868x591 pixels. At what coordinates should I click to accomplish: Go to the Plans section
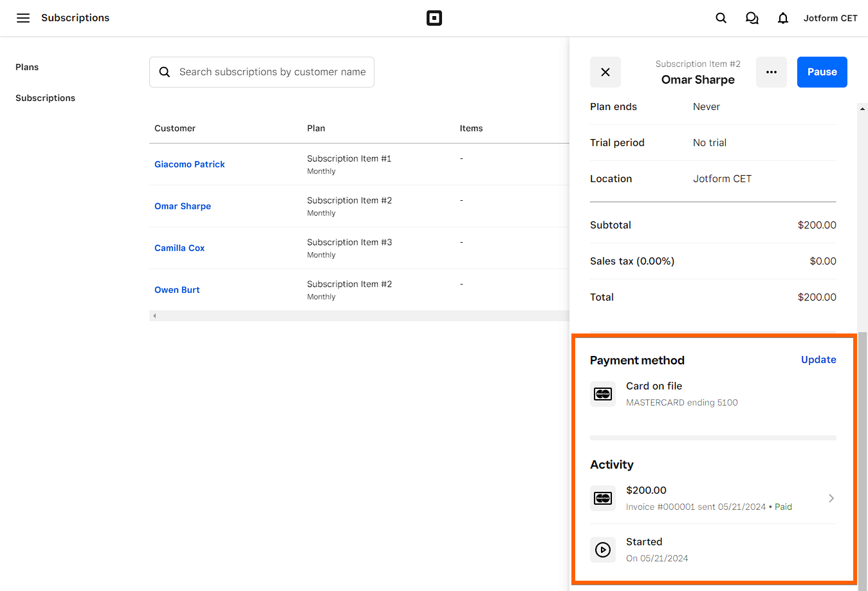click(27, 67)
